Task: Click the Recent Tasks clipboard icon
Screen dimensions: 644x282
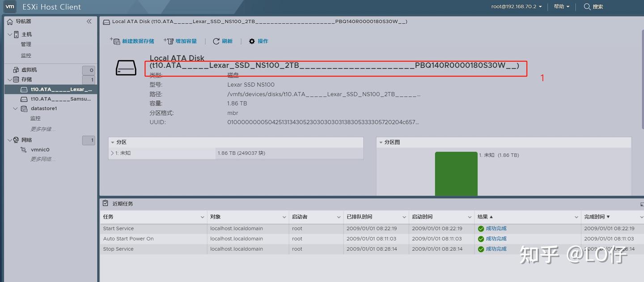Action: click(x=106, y=203)
